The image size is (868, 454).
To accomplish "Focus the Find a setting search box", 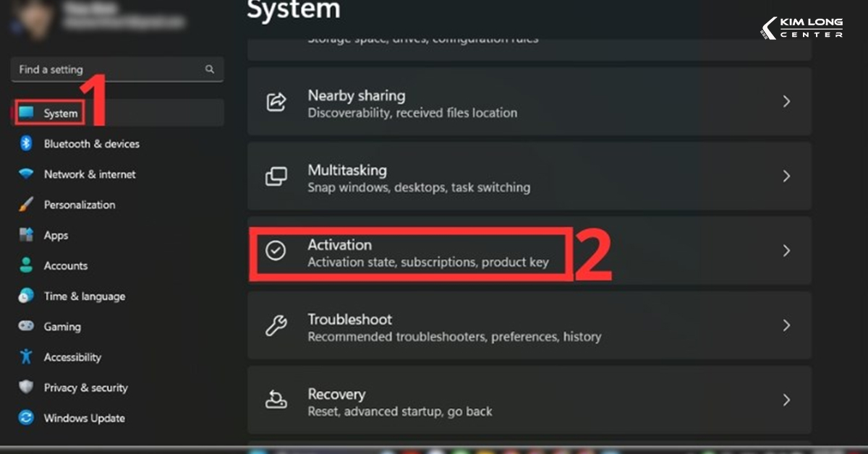I will (x=109, y=69).
